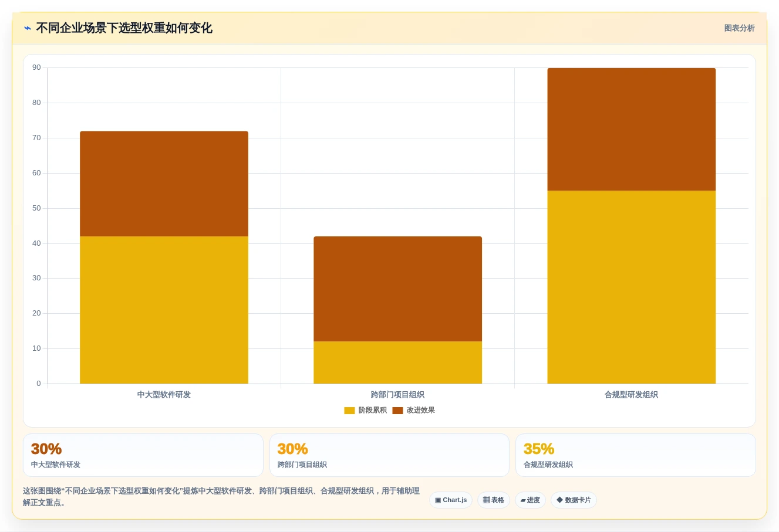This screenshot has width=779, height=532.
Task: Click the brown bar segment for 合规型研发组织
Action: 631,129
